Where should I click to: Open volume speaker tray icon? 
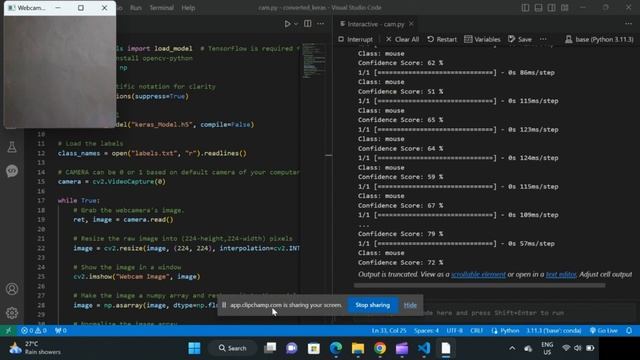(578, 348)
